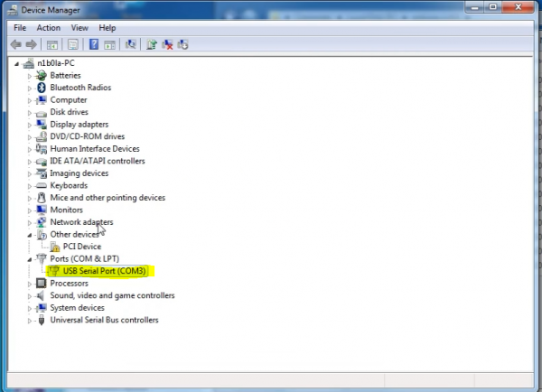Expand the Batteries node
This screenshot has width=542, height=392.
tap(30, 76)
